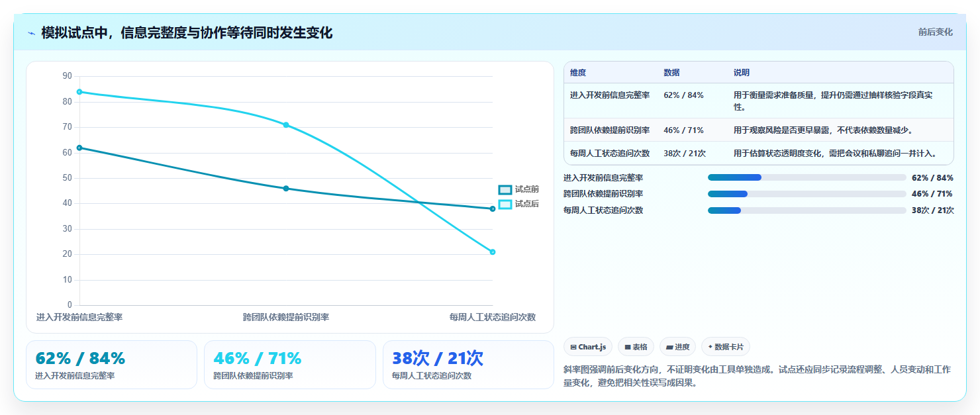
Task: Click description 用于估算状态透明度变化
Action: click(x=836, y=154)
